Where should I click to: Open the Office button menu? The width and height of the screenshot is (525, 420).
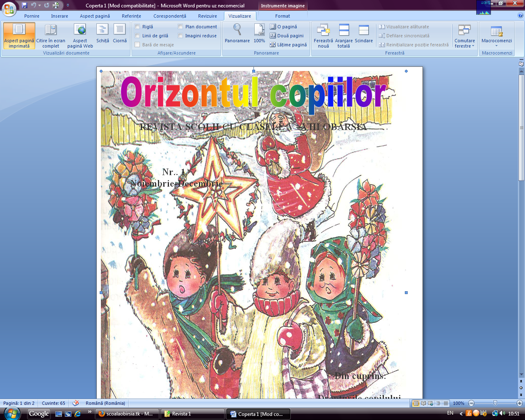[9, 8]
